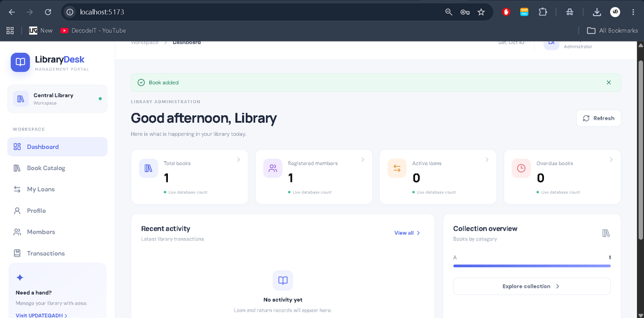Image resolution: width=644 pixels, height=318 pixels.
Task: Open the browser downloads icon
Action: coord(597,13)
